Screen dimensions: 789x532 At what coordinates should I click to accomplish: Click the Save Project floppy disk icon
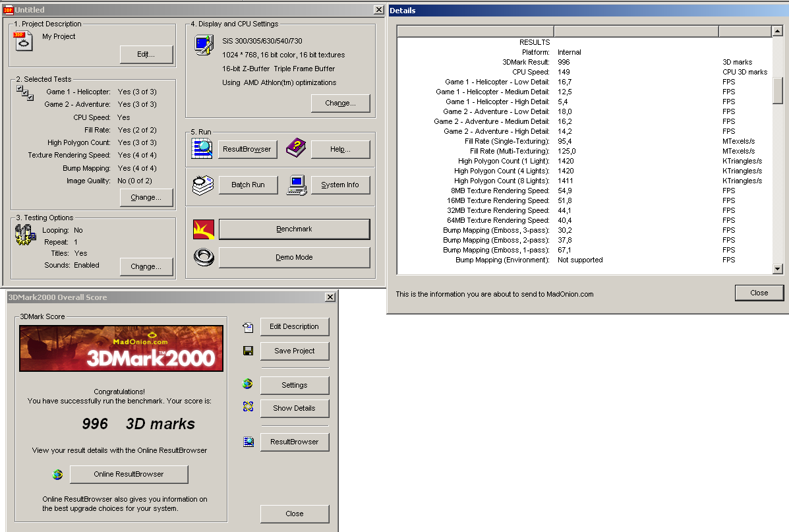[248, 351]
